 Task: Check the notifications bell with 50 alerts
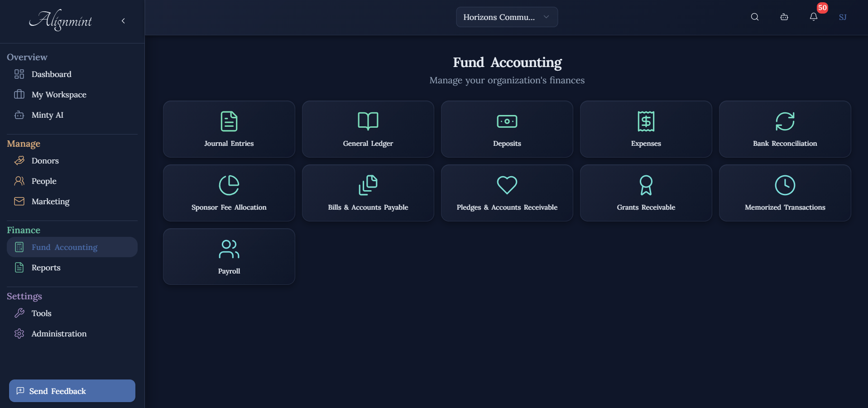point(813,17)
